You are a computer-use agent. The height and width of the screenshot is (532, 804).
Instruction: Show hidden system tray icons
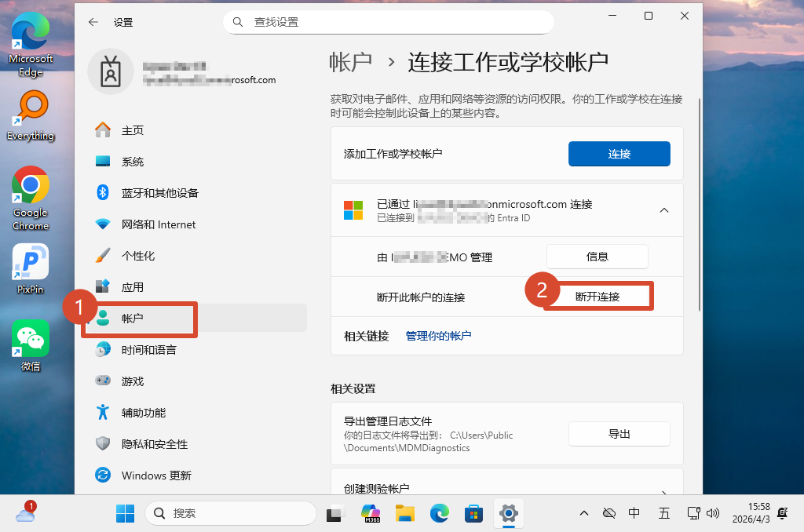(583, 513)
